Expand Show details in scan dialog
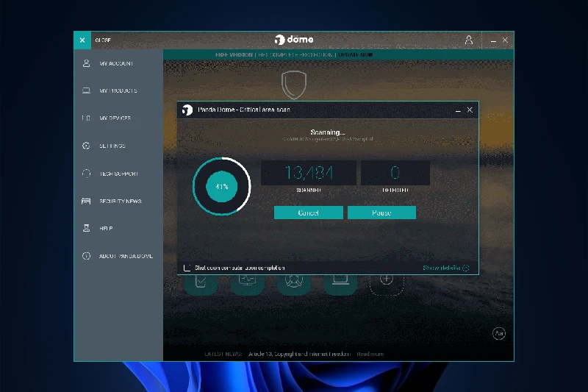This screenshot has width=588, height=392. coord(446,268)
